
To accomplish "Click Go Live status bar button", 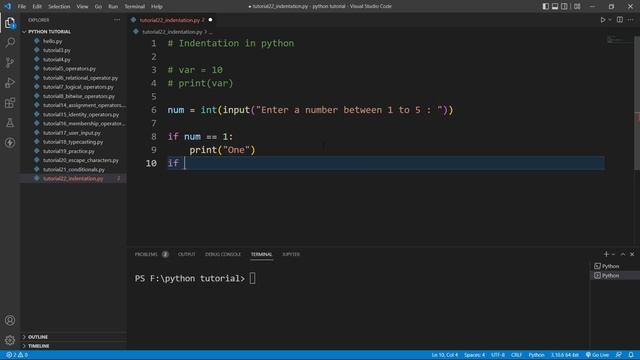I will pos(598,355).
